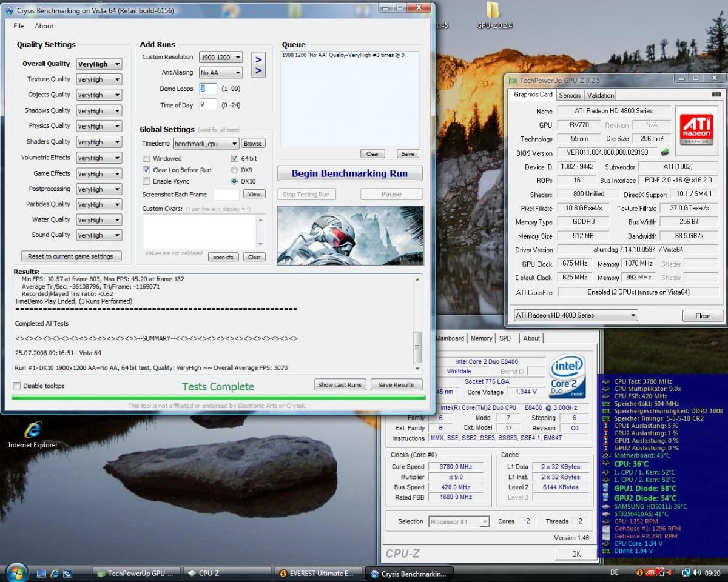Switch to EVEREST Ultimate taskbar button
The height and width of the screenshot is (582, 728).
(x=318, y=573)
